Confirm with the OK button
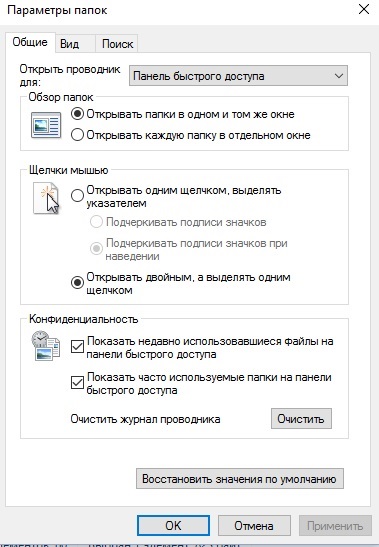 point(173,525)
